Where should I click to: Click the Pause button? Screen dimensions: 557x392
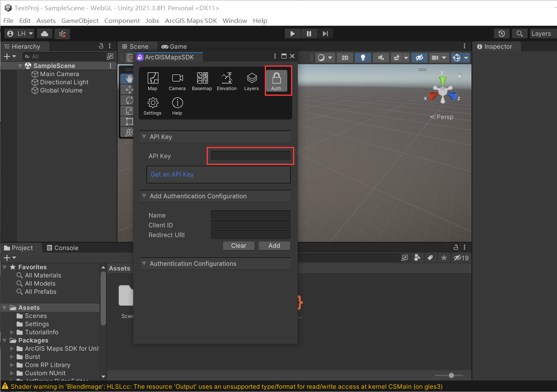[x=309, y=34]
